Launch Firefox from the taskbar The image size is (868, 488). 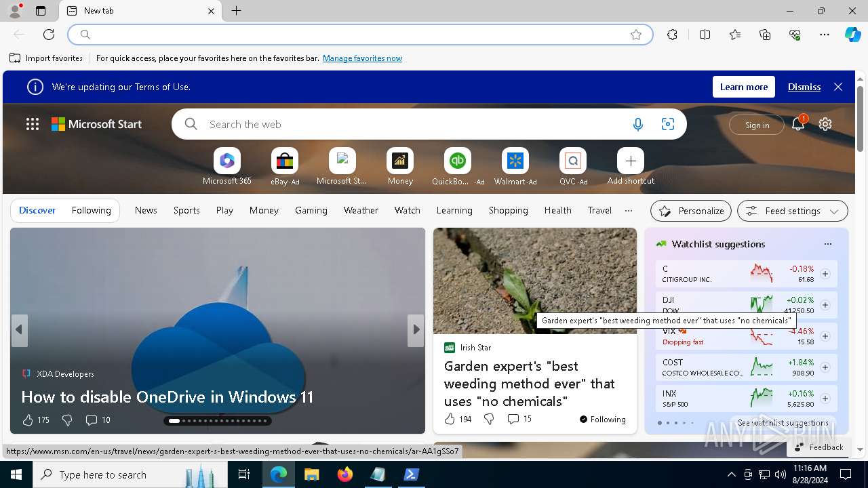pyautogui.click(x=345, y=474)
